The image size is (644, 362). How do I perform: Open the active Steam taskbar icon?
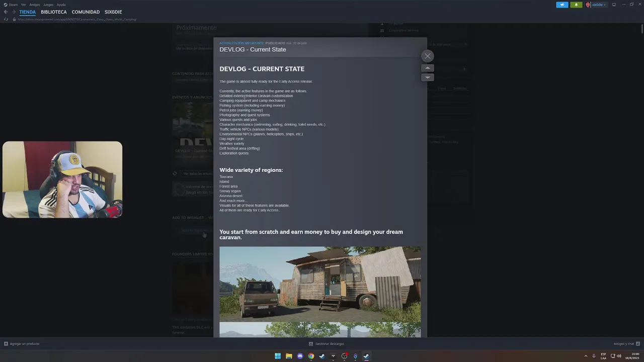click(x=366, y=356)
